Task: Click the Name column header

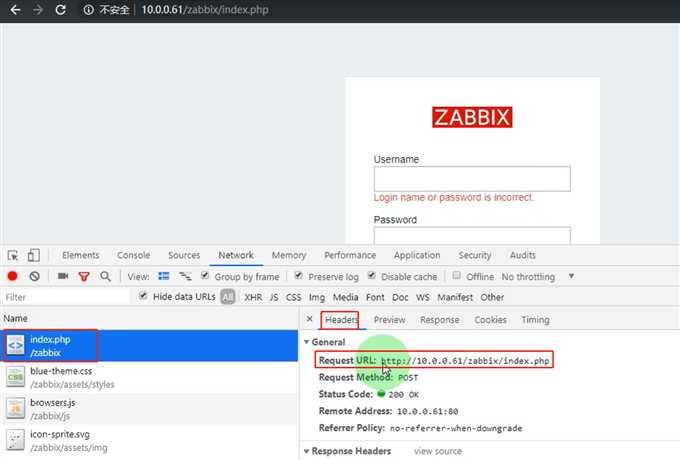Action: (16, 318)
